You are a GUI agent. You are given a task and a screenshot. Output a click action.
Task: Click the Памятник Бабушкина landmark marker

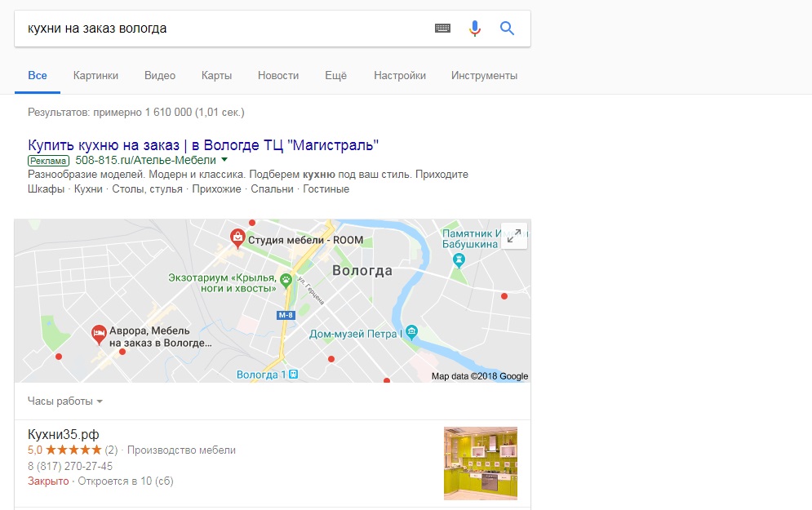pyautogui.click(x=459, y=260)
